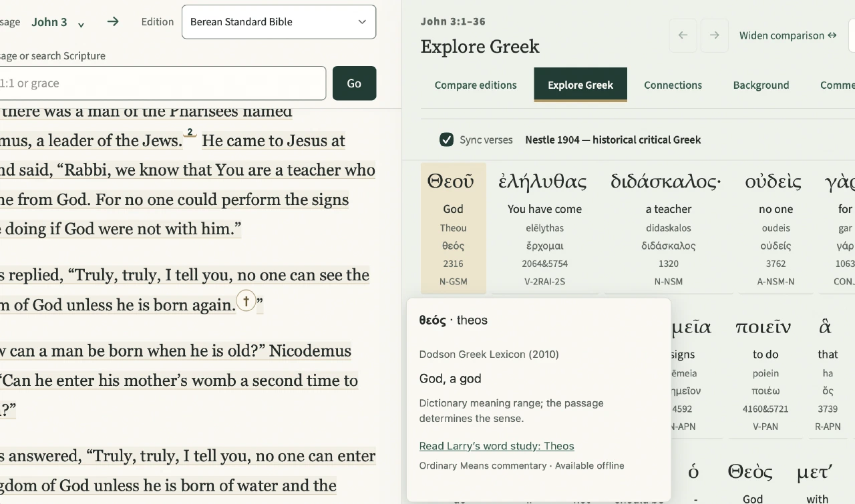The image size is (855, 504).
Task: Click the left arrow beside Widen comparison
Action: [x=683, y=35]
